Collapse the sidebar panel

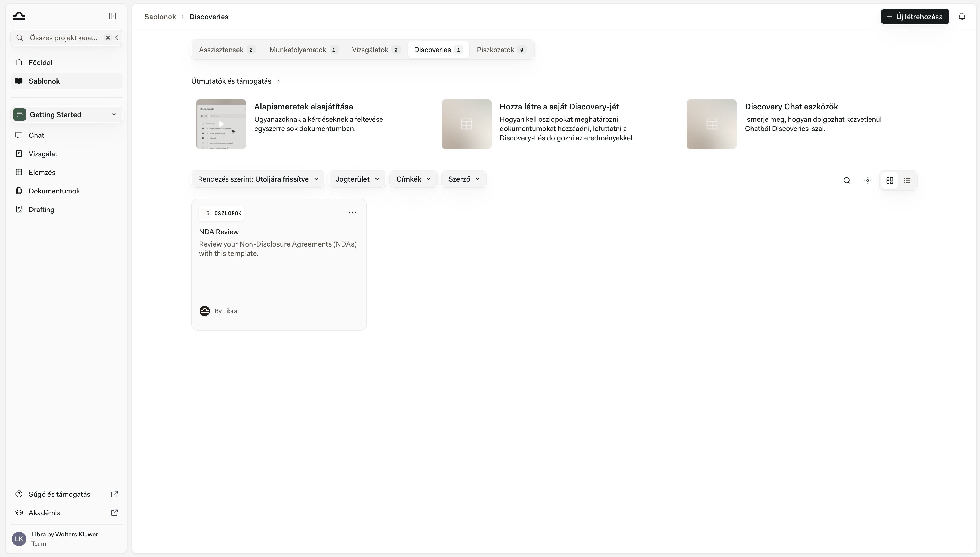(x=112, y=16)
